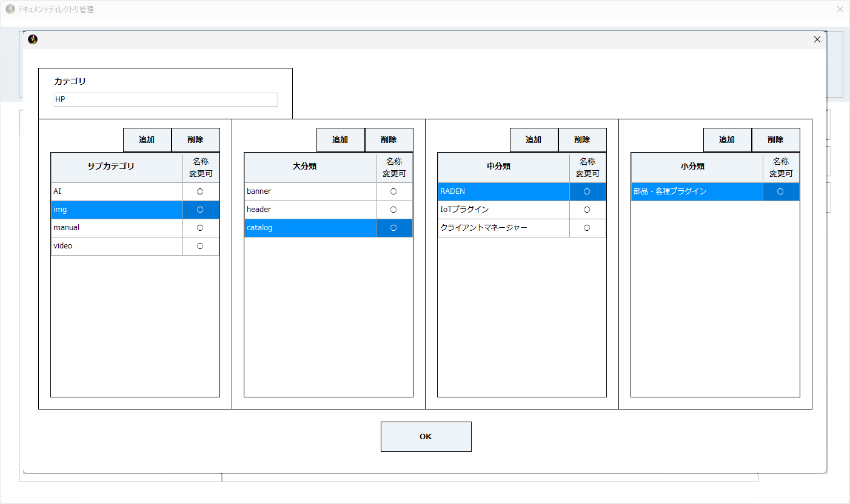Select the catalog row in 大分類

pyautogui.click(x=329, y=228)
